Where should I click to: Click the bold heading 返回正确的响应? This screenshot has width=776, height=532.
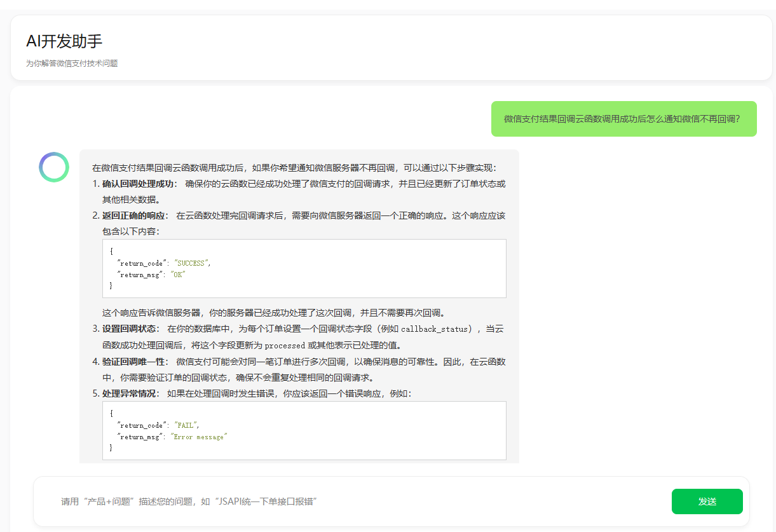click(x=134, y=215)
